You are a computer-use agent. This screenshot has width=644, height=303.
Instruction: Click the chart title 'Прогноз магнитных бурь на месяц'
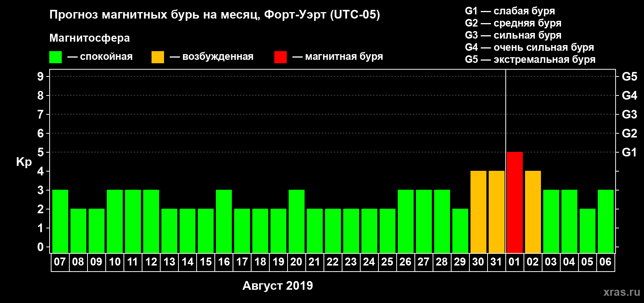(154, 15)
